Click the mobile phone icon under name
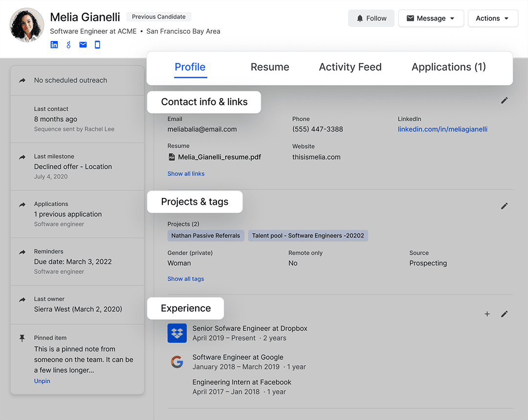The height and width of the screenshot is (420, 528). pyautogui.click(x=97, y=45)
